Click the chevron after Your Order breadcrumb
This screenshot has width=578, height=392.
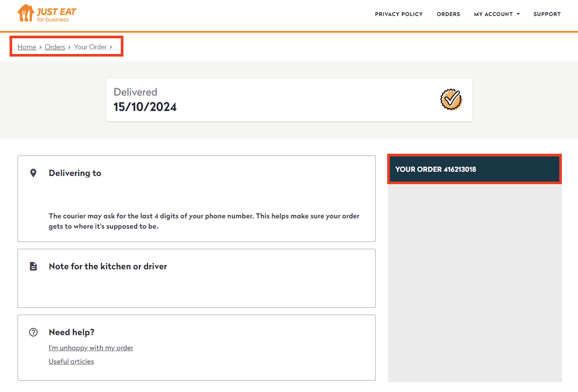(111, 47)
